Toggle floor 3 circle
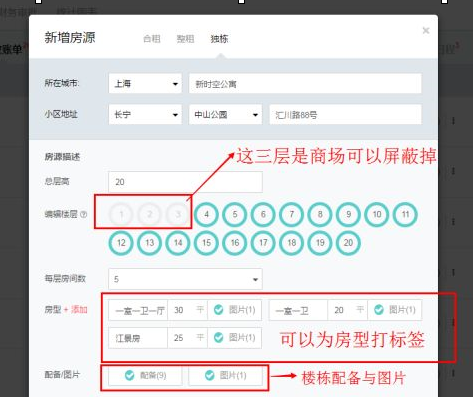Image resolution: width=473 pixels, height=397 pixels. (x=178, y=214)
